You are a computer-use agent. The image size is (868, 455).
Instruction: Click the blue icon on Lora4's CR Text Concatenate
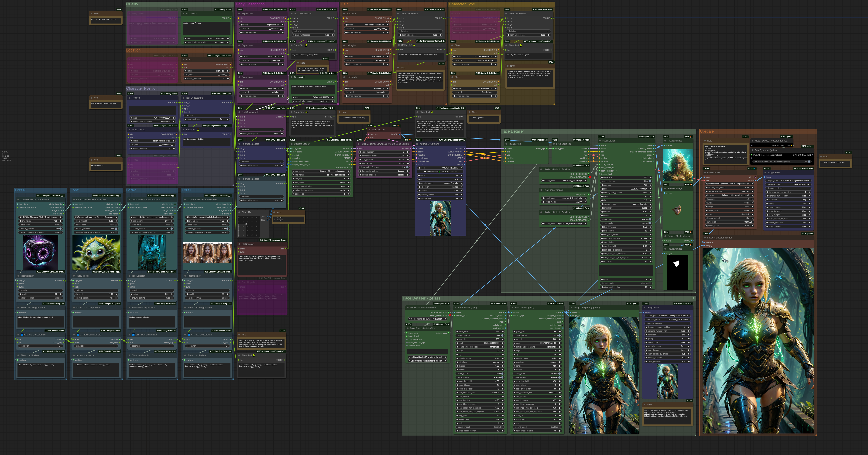point(22,335)
